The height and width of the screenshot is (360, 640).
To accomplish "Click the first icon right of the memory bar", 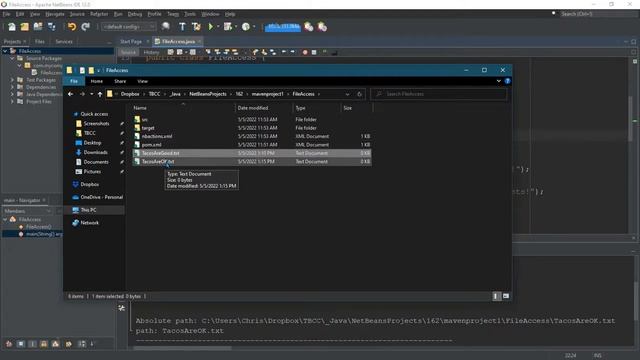I will tap(309, 27).
